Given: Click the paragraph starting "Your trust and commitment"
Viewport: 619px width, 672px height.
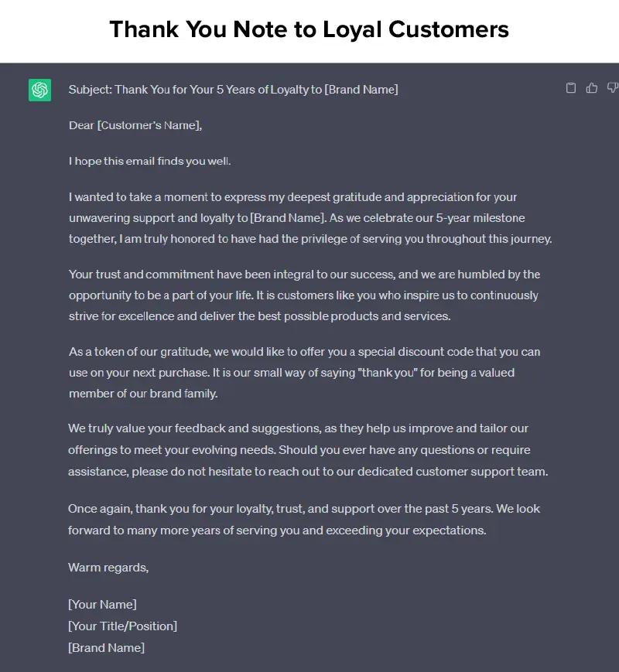Looking at the screenshot, I should tap(304, 295).
